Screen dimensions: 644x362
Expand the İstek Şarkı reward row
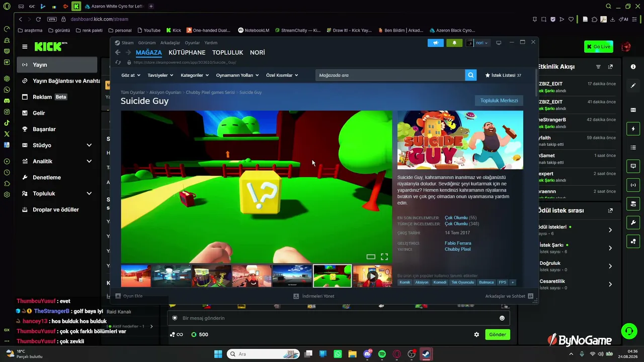click(610, 248)
